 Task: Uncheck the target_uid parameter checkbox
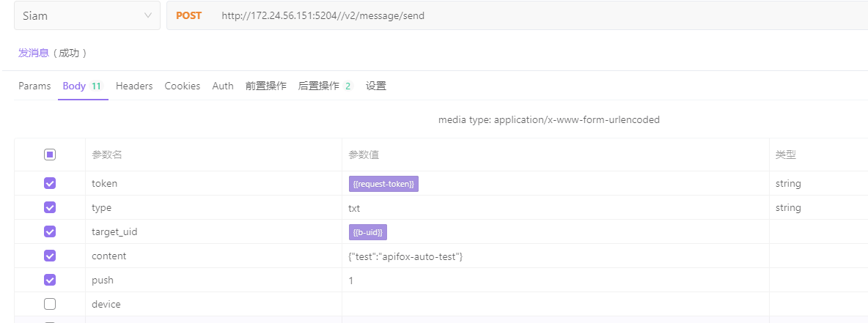[x=50, y=231]
